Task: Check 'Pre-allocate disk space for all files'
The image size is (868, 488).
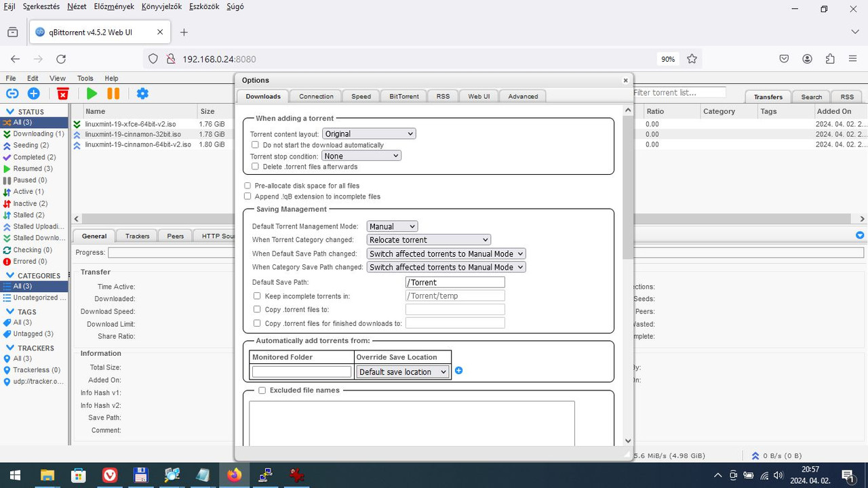Action: [x=248, y=185]
